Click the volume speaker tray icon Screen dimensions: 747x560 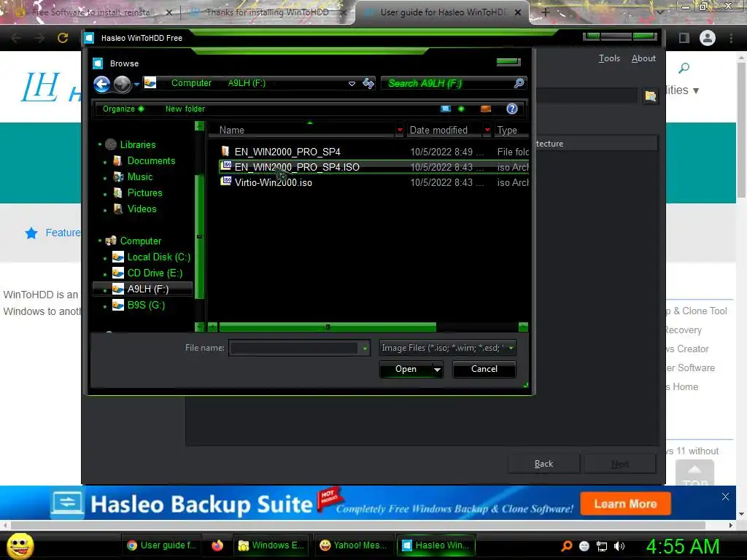click(x=619, y=546)
